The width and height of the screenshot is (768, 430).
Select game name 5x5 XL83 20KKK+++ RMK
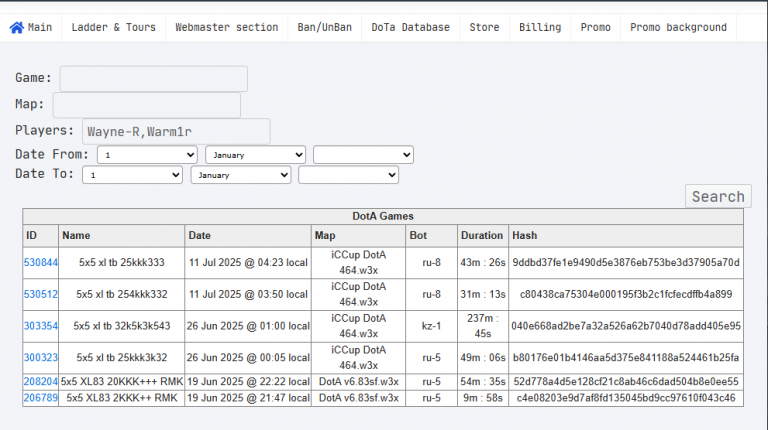click(121, 382)
